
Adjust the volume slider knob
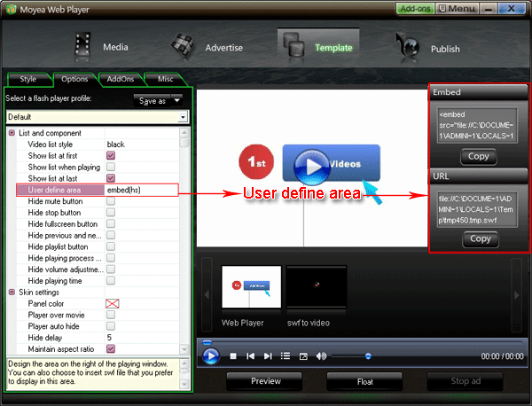pos(368,356)
